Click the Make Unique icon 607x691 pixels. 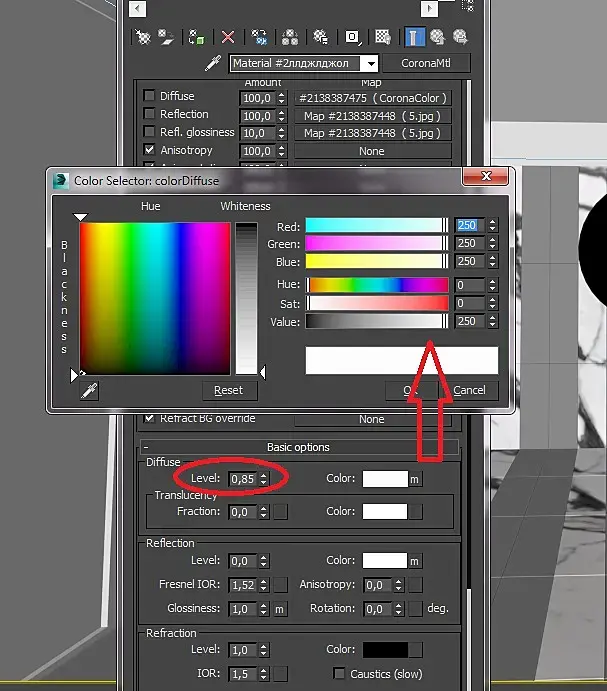click(290, 37)
